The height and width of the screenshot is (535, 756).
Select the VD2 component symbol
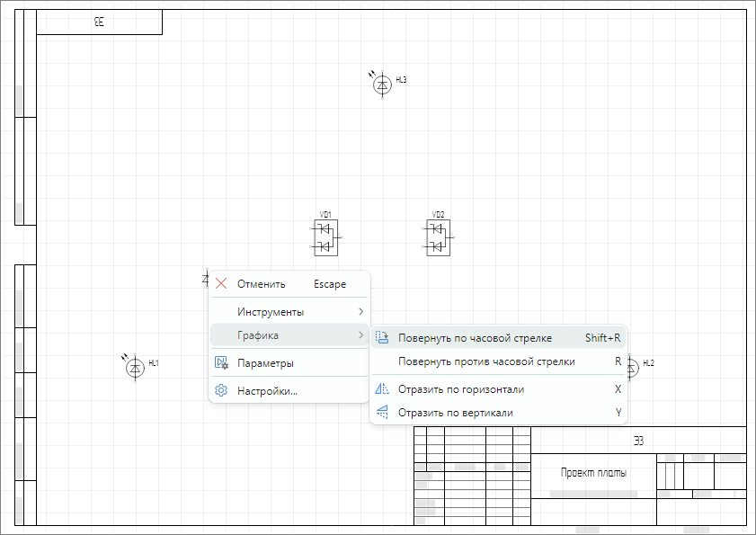click(x=438, y=238)
